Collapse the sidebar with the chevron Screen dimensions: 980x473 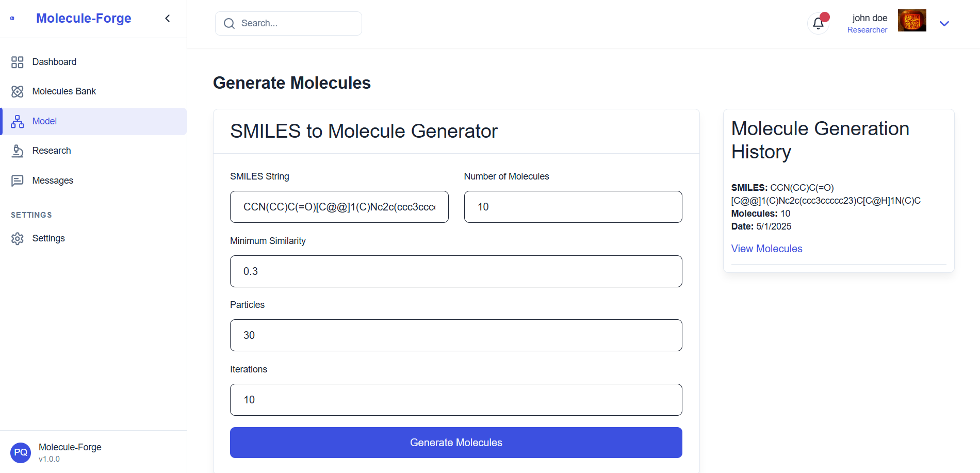point(168,19)
